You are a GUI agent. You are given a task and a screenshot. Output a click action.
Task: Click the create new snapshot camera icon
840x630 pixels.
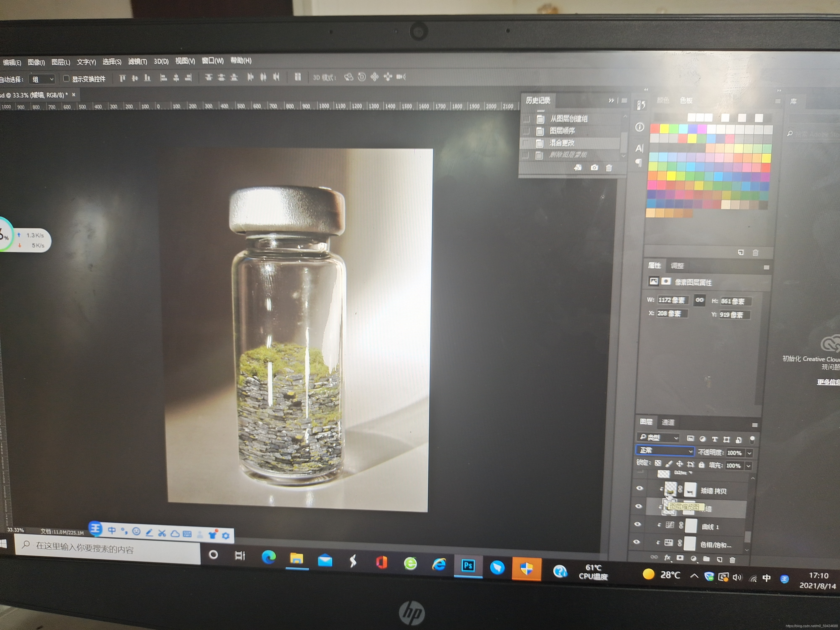coord(594,168)
